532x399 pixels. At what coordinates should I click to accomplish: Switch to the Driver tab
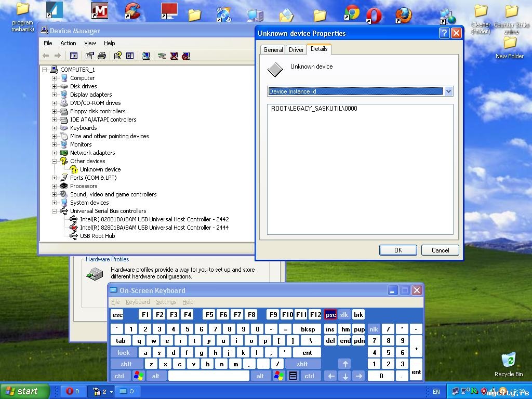296,50
